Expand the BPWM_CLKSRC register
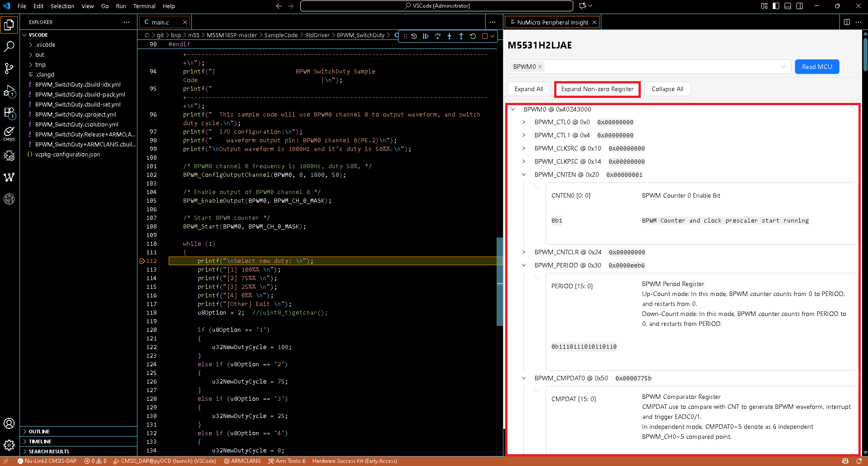The width and height of the screenshot is (868, 466). click(524, 148)
